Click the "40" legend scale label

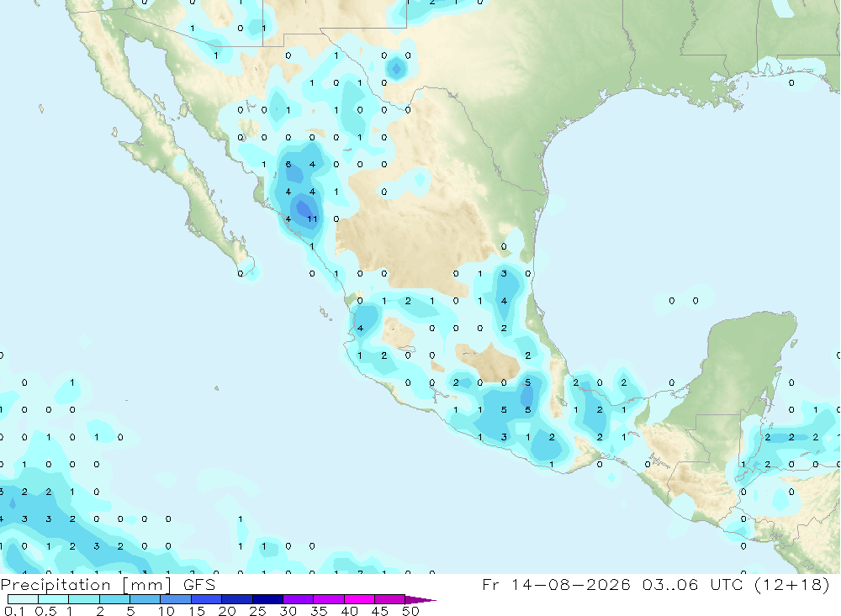(x=350, y=611)
